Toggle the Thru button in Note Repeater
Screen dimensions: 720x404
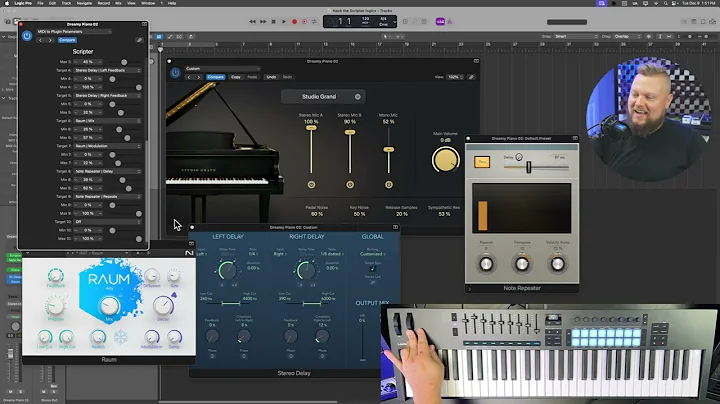pyautogui.click(x=482, y=162)
